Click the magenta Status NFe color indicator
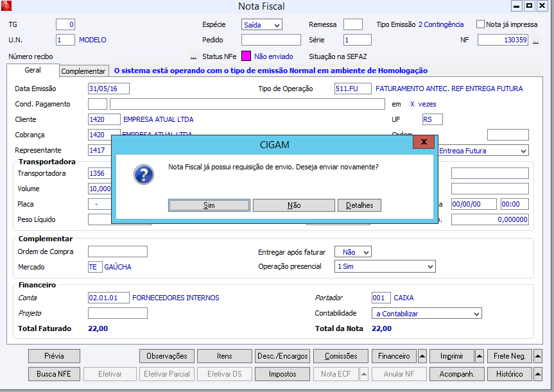This screenshot has width=554, height=392. pos(247,56)
